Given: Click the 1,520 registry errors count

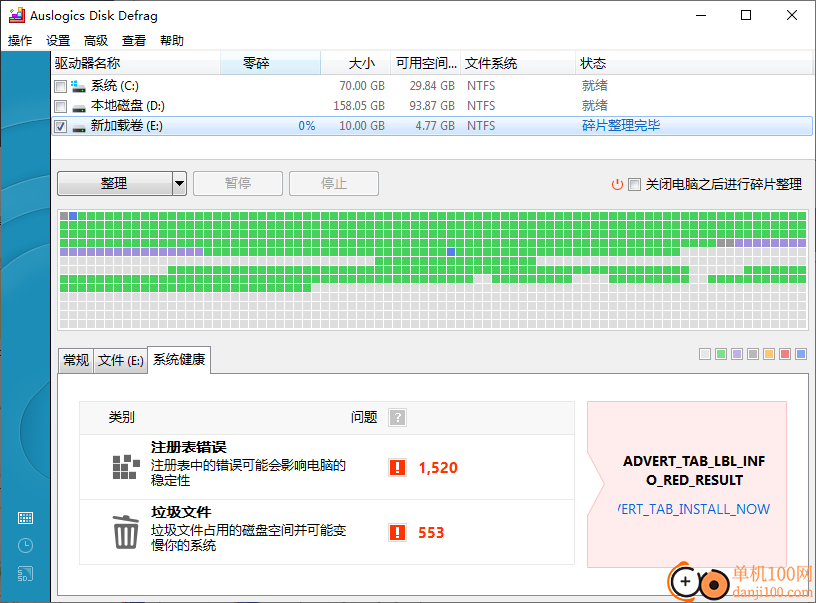Looking at the screenshot, I should pos(438,467).
